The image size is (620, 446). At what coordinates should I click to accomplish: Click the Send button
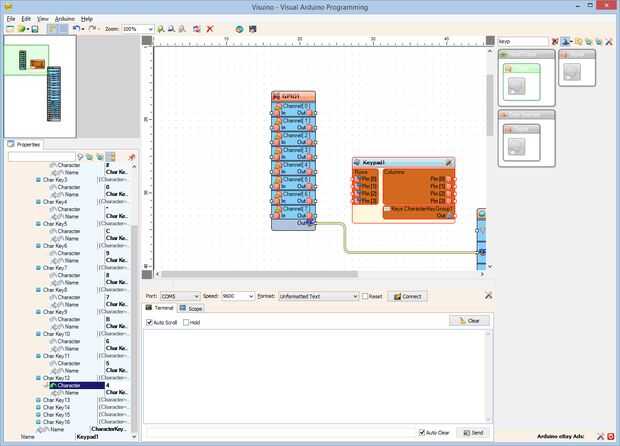473,433
